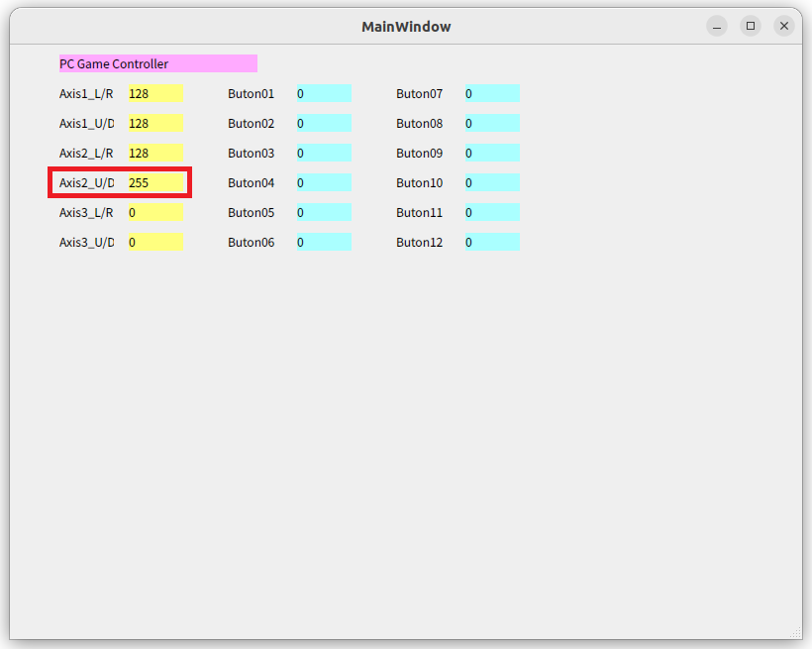This screenshot has width=812, height=649.
Task: Select the highlighted Axis2_U/D field showing 255
Action: click(x=153, y=182)
